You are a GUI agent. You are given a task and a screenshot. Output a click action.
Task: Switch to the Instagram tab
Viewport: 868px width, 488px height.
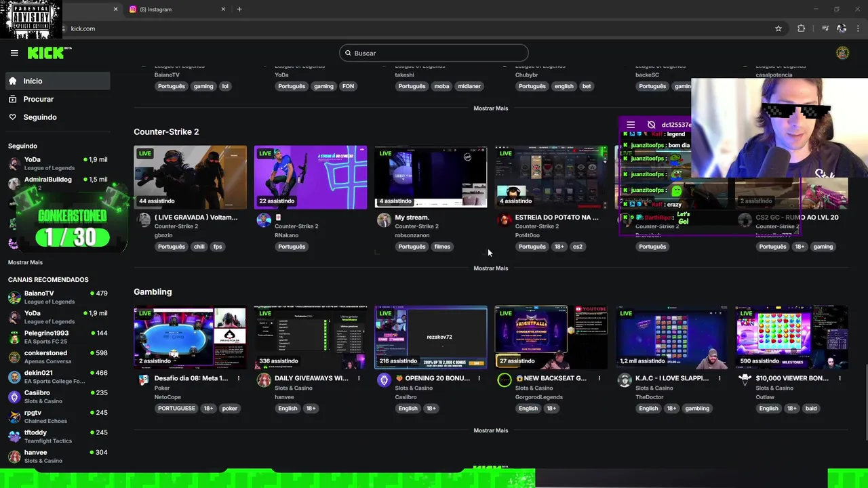(x=176, y=9)
